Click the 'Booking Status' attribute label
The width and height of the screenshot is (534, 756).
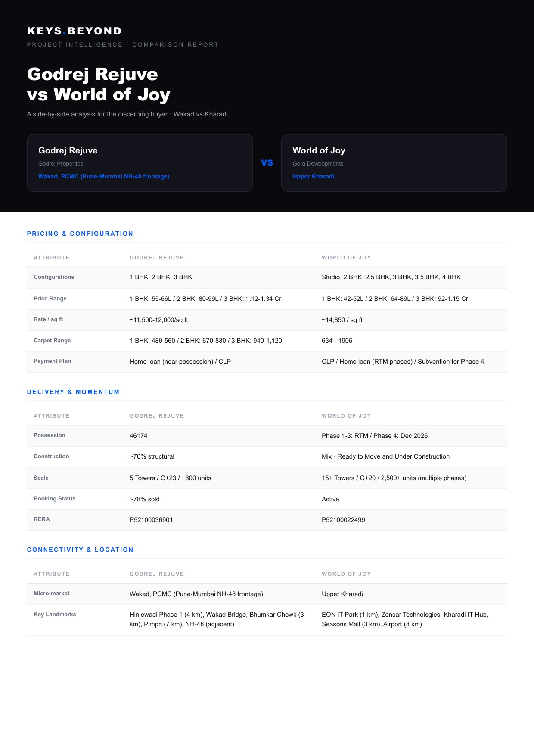[54, 499]
